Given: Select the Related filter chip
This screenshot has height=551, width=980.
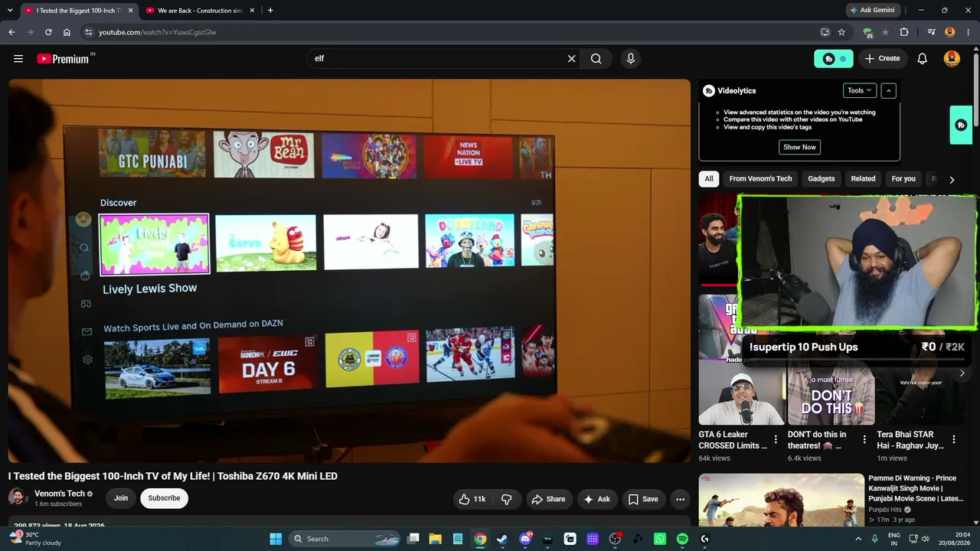Looking at the screenshot, I should (x=863, y=179).
